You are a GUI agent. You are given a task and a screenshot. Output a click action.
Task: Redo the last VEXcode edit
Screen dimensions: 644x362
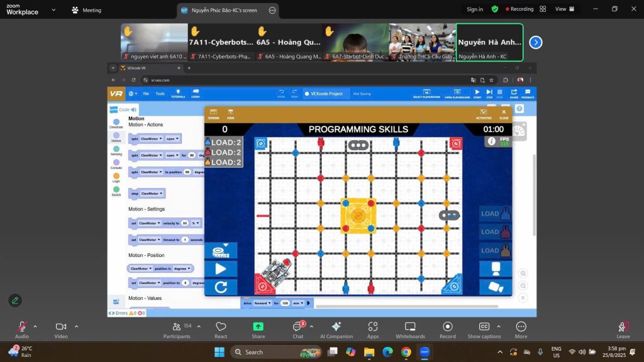pos(294,94)
